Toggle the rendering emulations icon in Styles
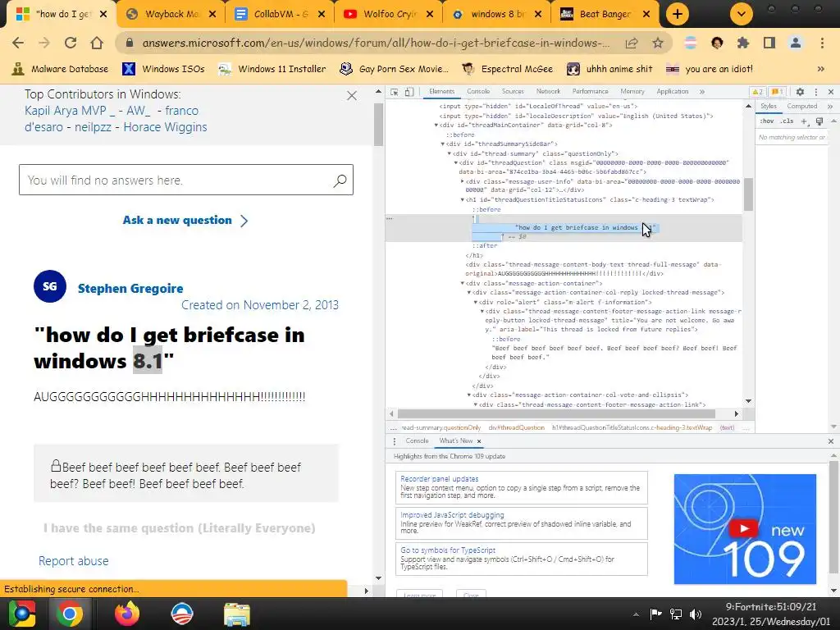 click(819, 121)
